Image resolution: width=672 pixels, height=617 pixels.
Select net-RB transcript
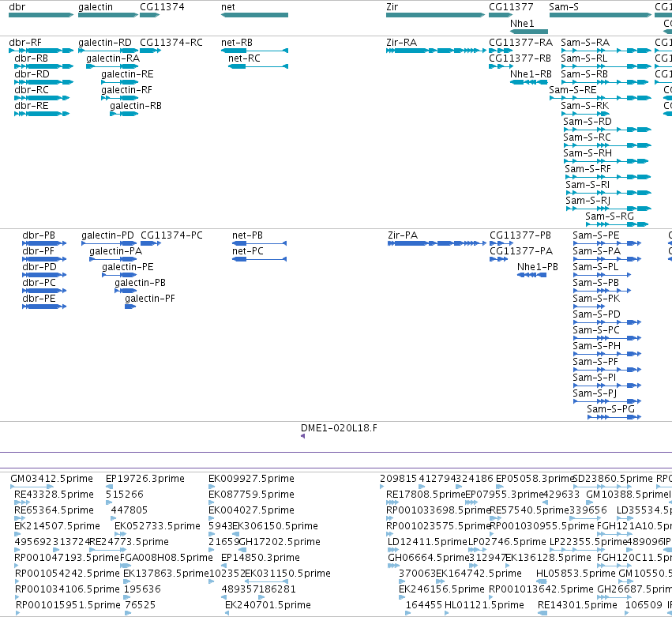[x=254, y=51]
